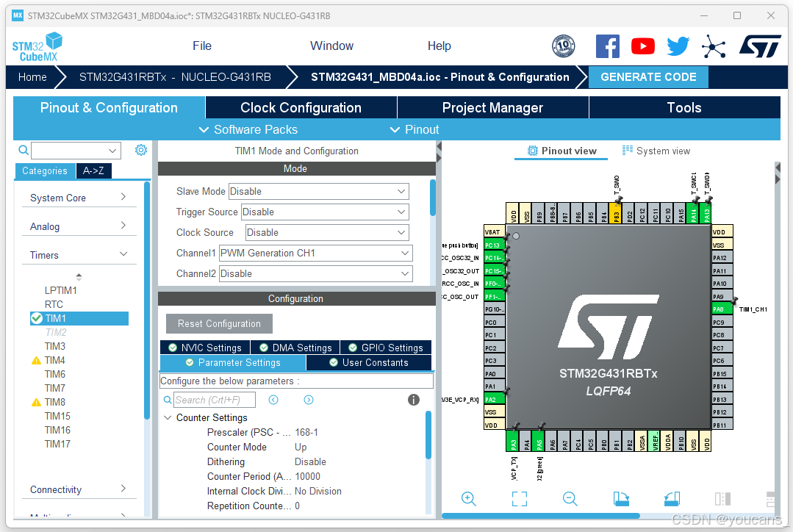The image size is (793, 532).
Task: Zoom in on the pinout chip
Action: point(468,499)
